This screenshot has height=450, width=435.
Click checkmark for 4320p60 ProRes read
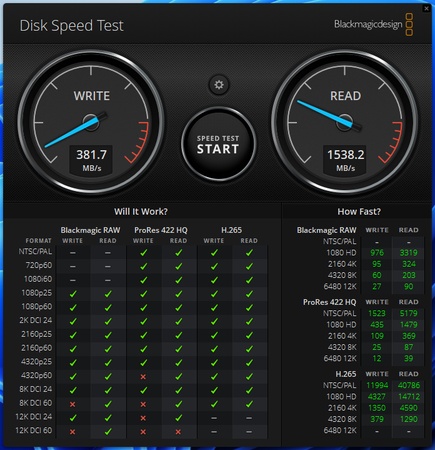click(179, 376)
